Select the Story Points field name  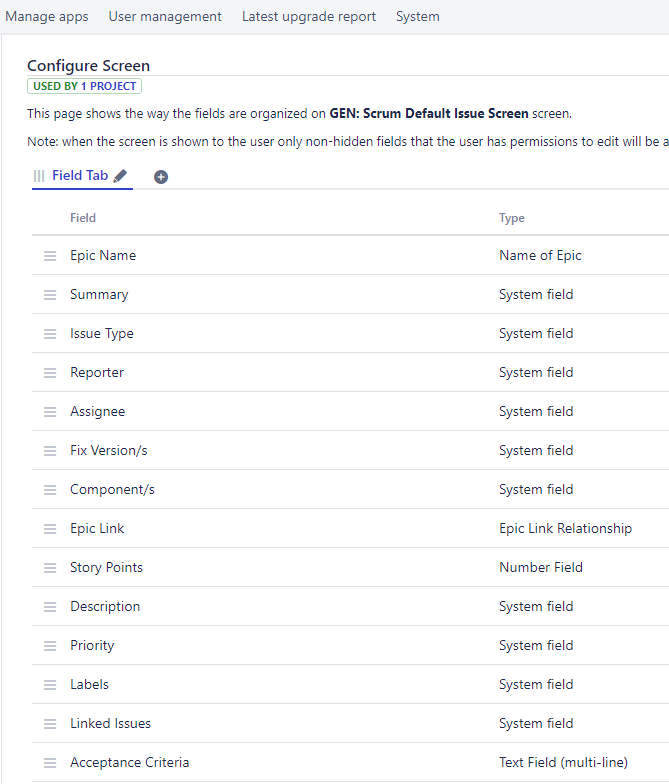pos(106,568)
